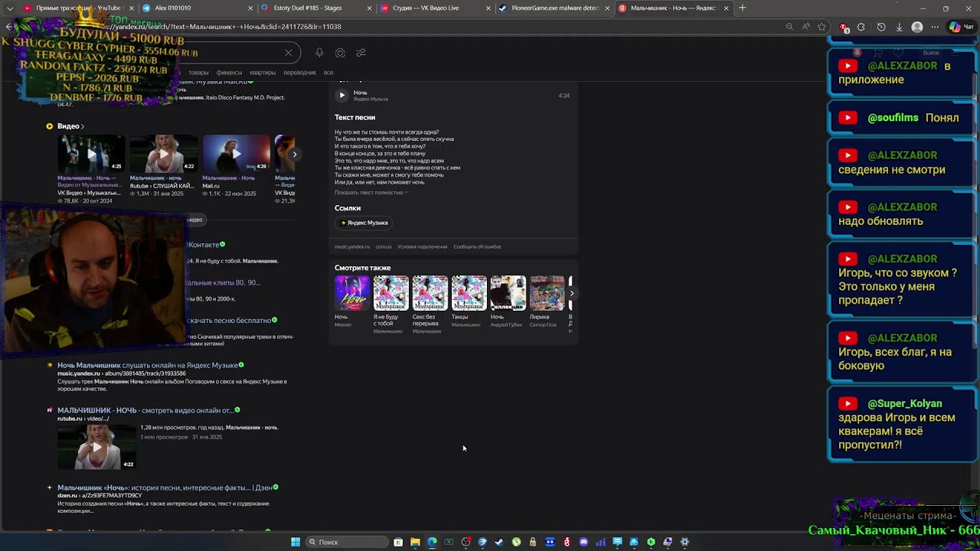Open browser history clock icon
The width and height of the screenshot is (980, 551).
pyautogui.click(x=881, y=27)
